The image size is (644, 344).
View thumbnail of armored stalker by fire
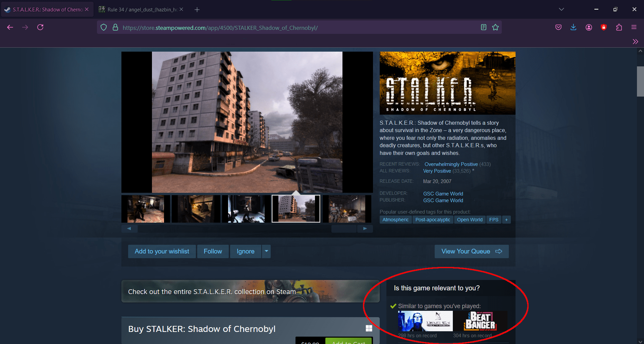(347, 209)
